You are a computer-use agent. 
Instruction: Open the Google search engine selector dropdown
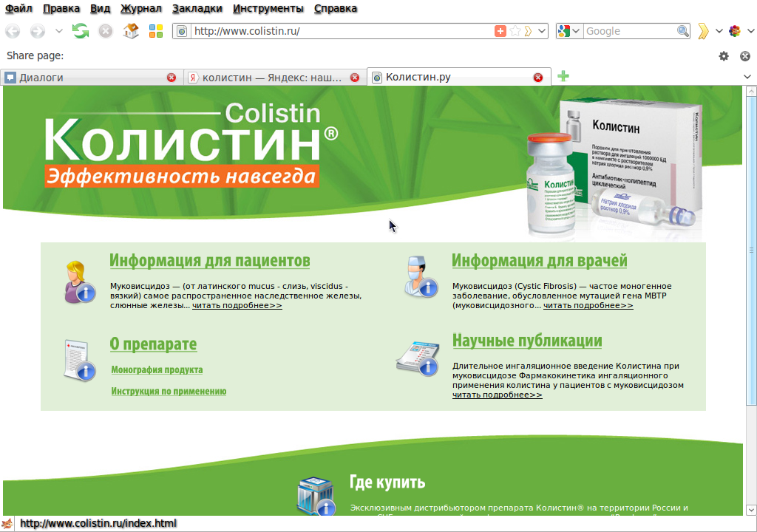tap(568, 31)
